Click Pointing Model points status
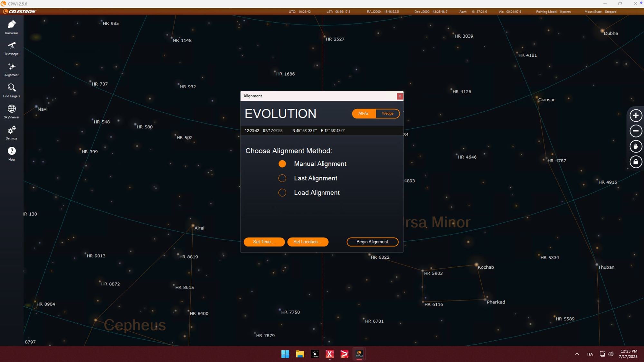This screenshot has height=362, width=644. pyautogui.click(x=553, y=12)
